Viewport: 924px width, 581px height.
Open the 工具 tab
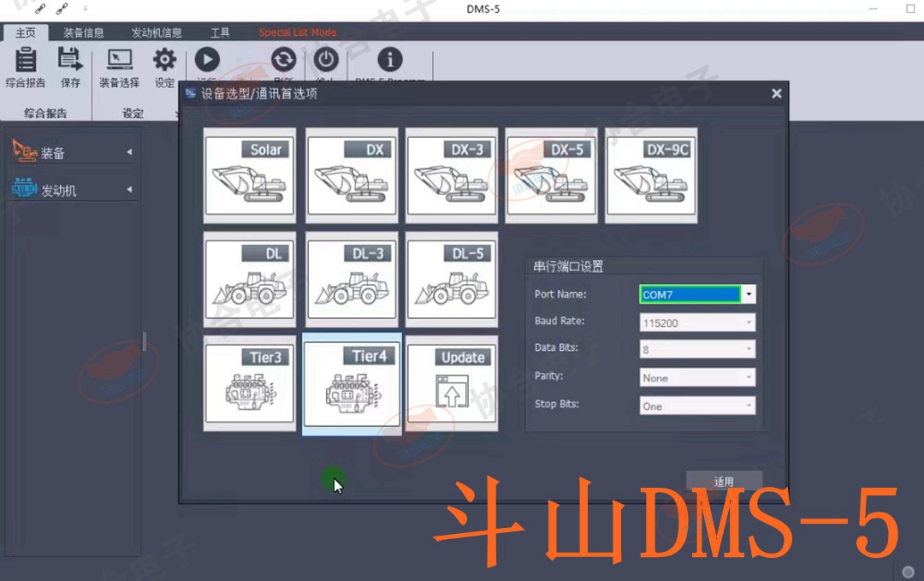(x=221, y=33)
